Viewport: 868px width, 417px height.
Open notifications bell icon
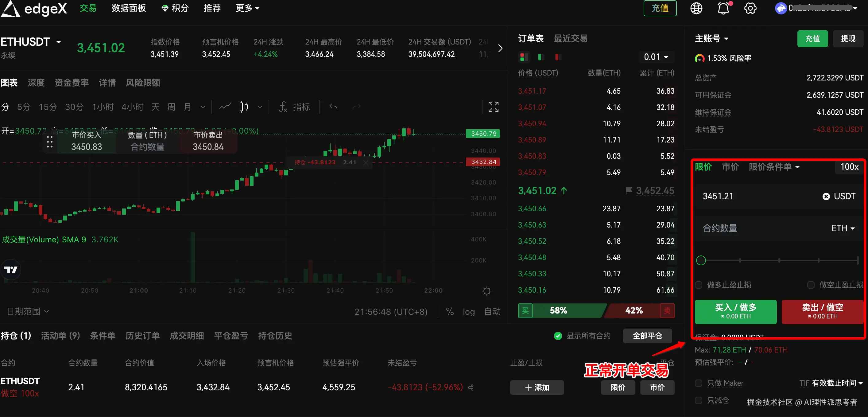coord(723,8)
